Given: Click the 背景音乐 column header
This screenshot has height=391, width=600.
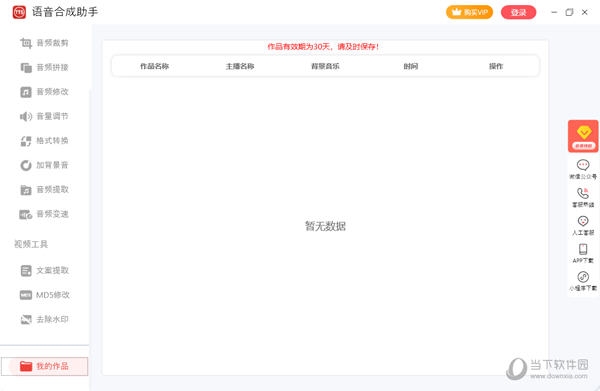Looking at the screenshot, I should pyautogui.click(x=325, y=66).
